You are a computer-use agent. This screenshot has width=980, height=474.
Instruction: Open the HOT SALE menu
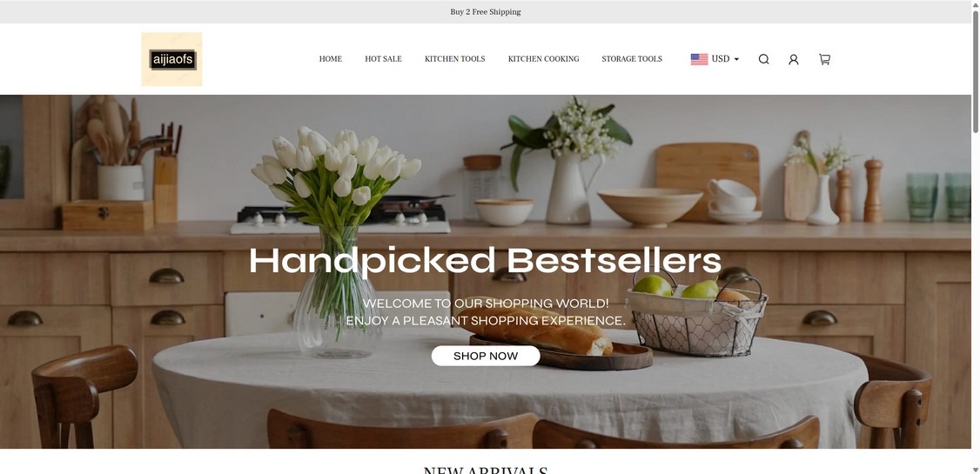coord(383,59)
